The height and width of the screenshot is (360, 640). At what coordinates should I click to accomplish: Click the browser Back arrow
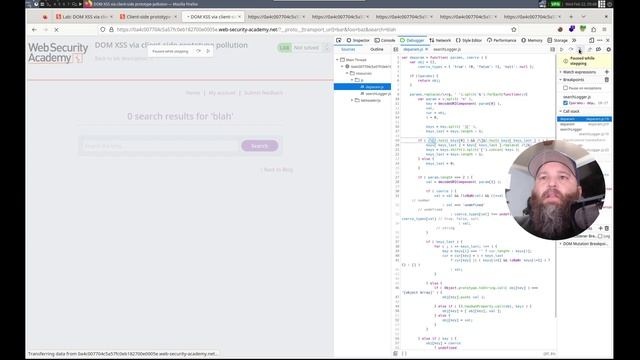coord(34,30)
